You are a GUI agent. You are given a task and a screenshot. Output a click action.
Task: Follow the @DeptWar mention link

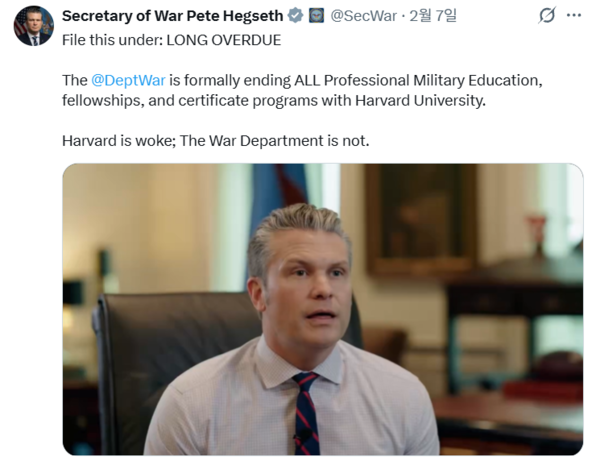point(128,80)
